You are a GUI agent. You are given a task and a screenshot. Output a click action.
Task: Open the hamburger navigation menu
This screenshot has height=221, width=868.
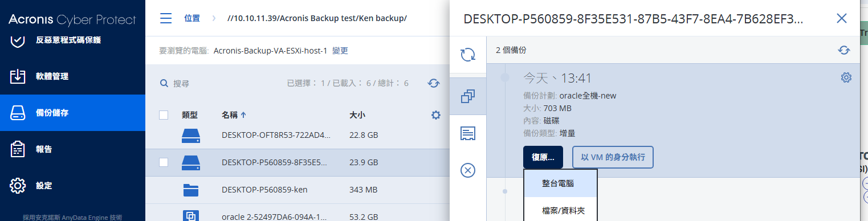click(166, 18)
